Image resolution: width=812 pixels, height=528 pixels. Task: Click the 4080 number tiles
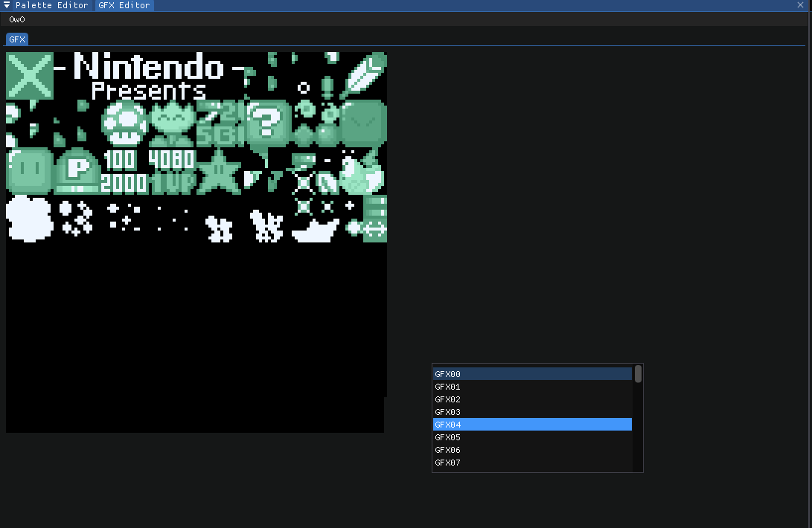[170, 158]
